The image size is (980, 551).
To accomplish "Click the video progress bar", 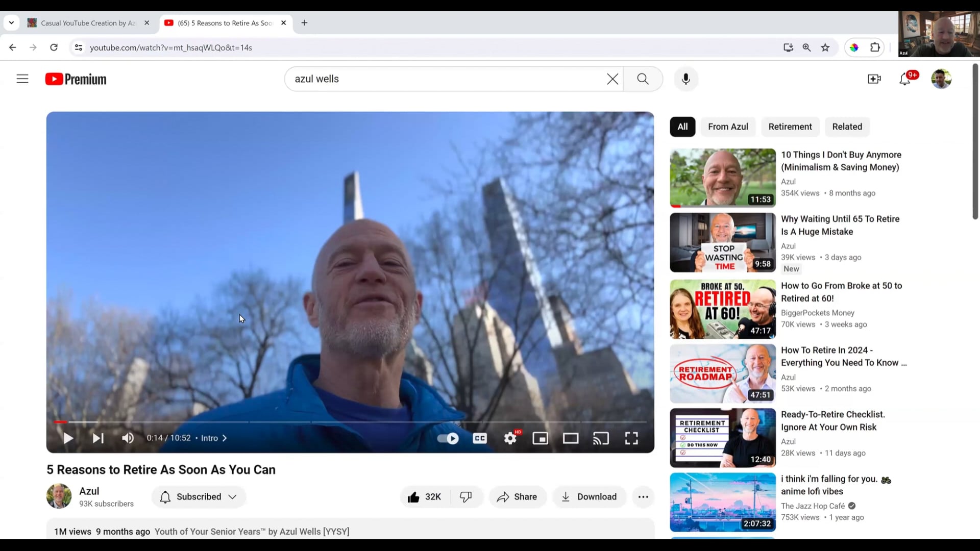I will tap(350, 422).
